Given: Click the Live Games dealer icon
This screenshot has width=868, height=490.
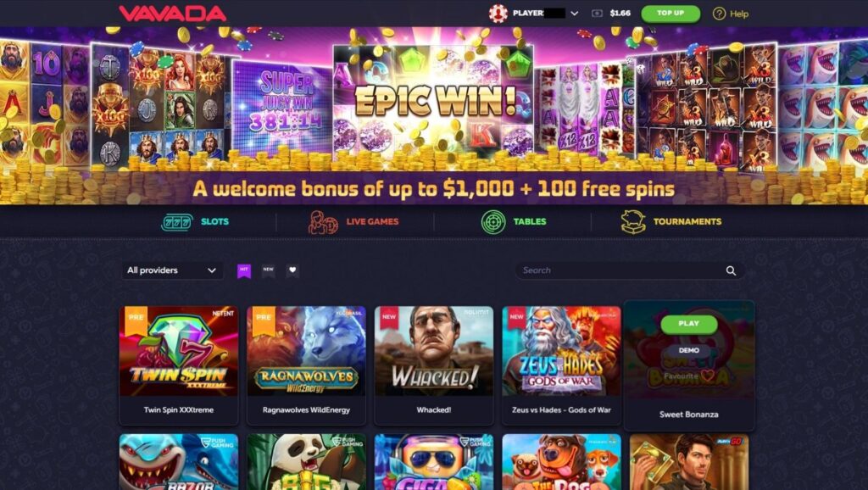Looking at the screenshot, I should pos(323,222).
